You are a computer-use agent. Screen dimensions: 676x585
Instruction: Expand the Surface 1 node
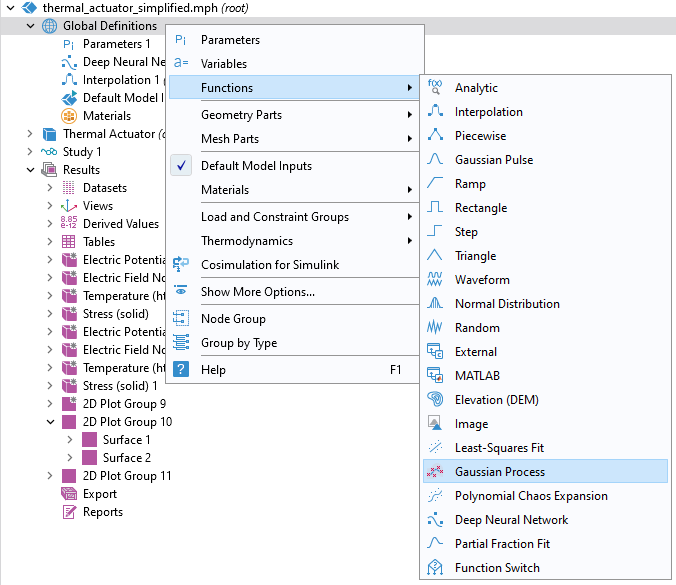(x=70, y=440)
